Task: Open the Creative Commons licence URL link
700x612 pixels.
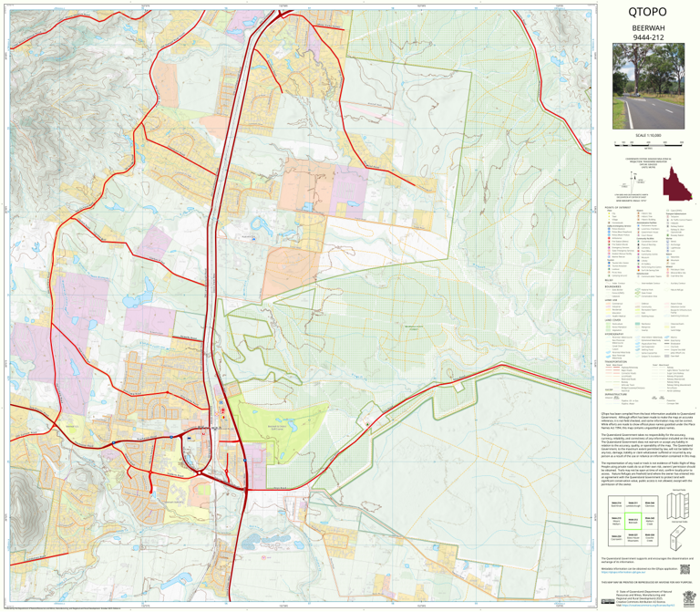Action: coord(648,605)
